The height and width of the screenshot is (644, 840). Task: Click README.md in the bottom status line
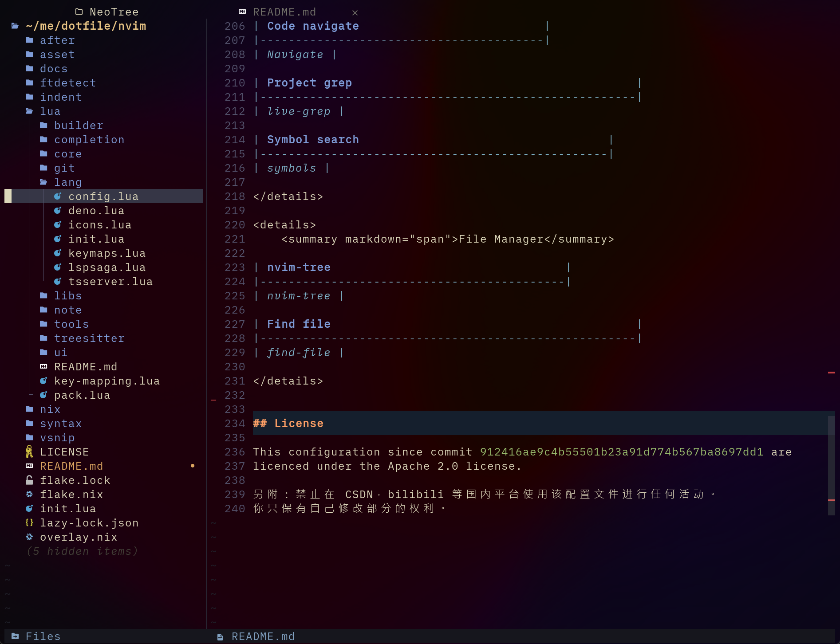[x=263, y=636]
